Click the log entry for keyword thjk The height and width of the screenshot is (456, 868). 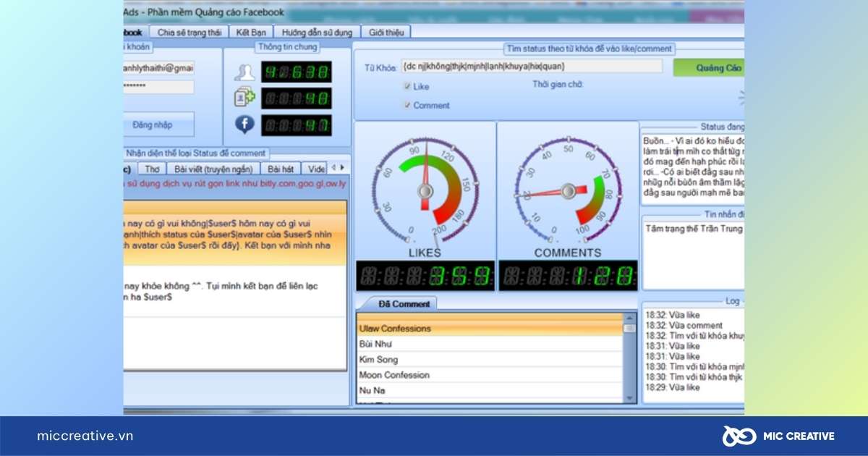[694, 377]
